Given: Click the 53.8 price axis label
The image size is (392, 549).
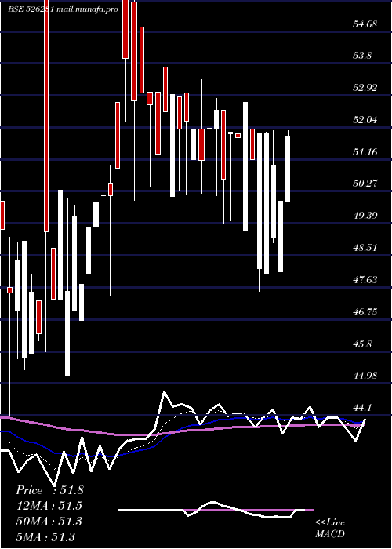Looking at the screenshot, I should pos(362,56).
